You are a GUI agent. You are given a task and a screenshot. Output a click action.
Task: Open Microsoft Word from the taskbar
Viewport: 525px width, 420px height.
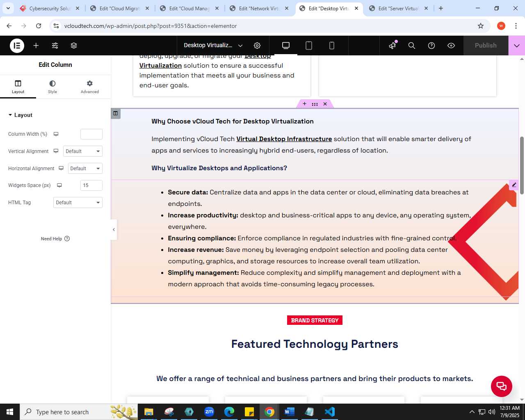pos(289,412)
